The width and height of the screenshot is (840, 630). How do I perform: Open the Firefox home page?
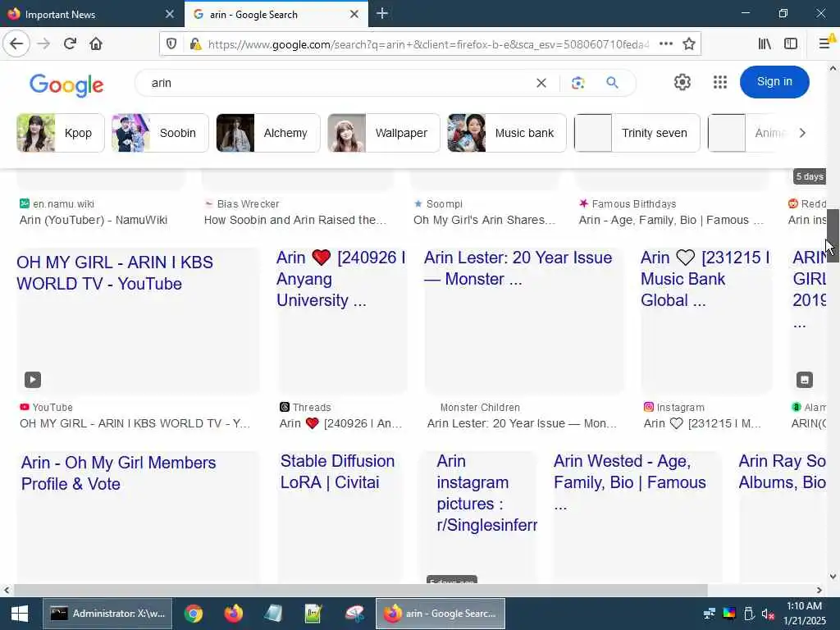[x=96, y=43]
